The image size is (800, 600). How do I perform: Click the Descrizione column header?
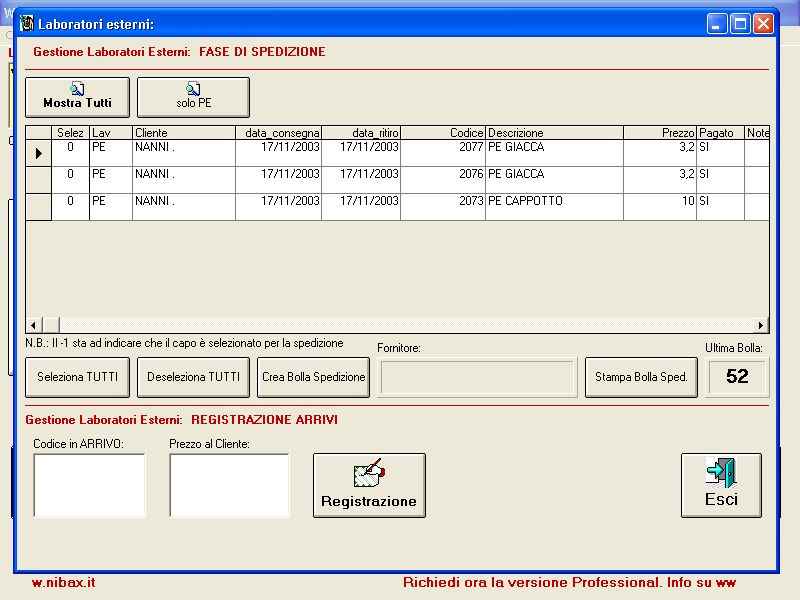click(555, 133)
